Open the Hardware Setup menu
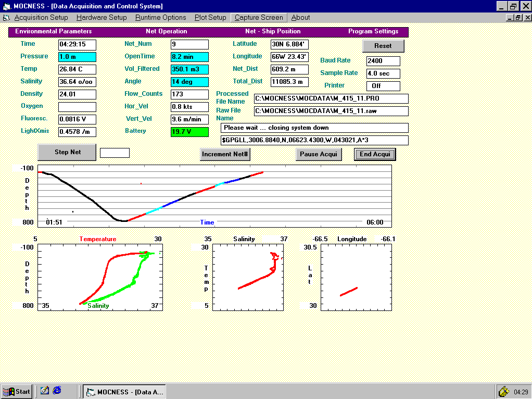The image size is (532, 399). click(102, 18)
